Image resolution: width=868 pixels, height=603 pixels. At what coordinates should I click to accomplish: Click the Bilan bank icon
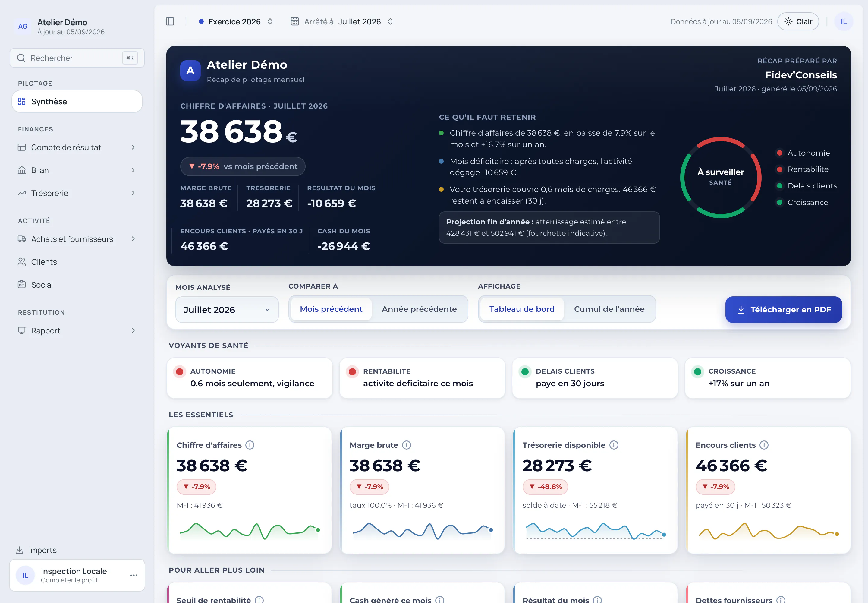22,170
